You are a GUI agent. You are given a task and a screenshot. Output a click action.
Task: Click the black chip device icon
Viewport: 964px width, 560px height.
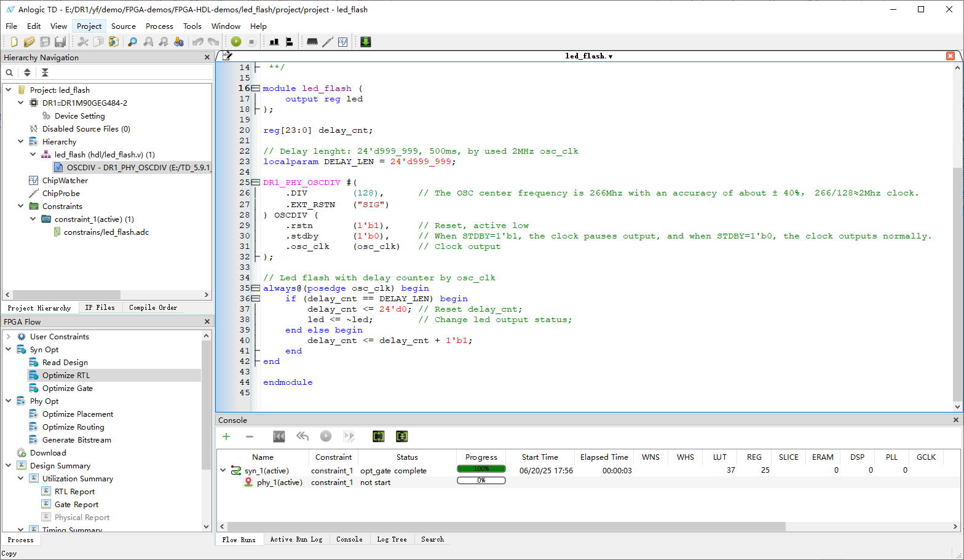(x=312, y=42)
